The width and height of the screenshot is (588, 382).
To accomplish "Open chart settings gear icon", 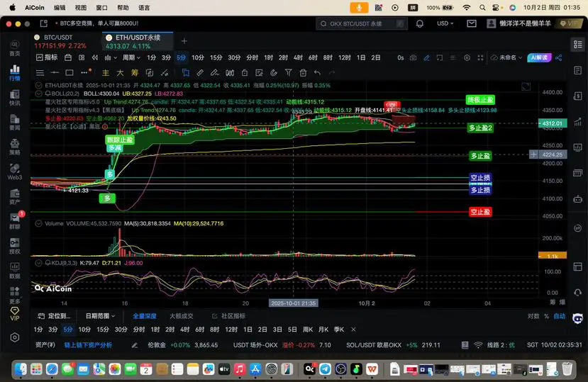I will click(x=467, y=57).
